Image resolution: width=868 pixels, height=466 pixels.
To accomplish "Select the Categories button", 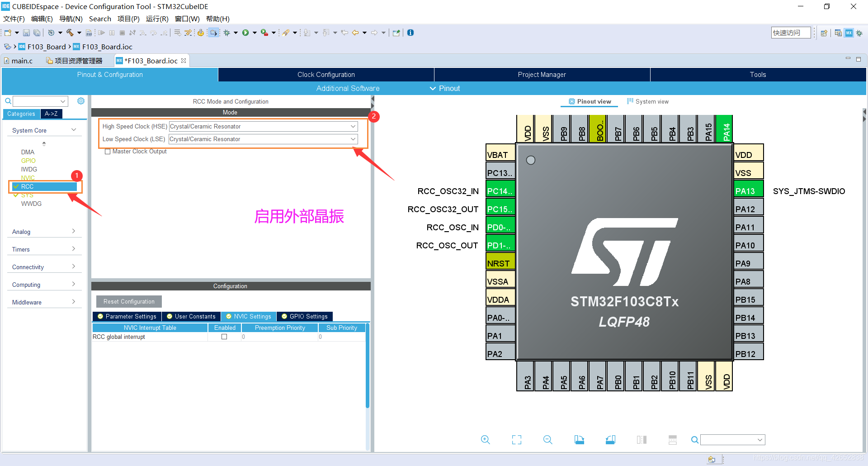I will point(21,114).
